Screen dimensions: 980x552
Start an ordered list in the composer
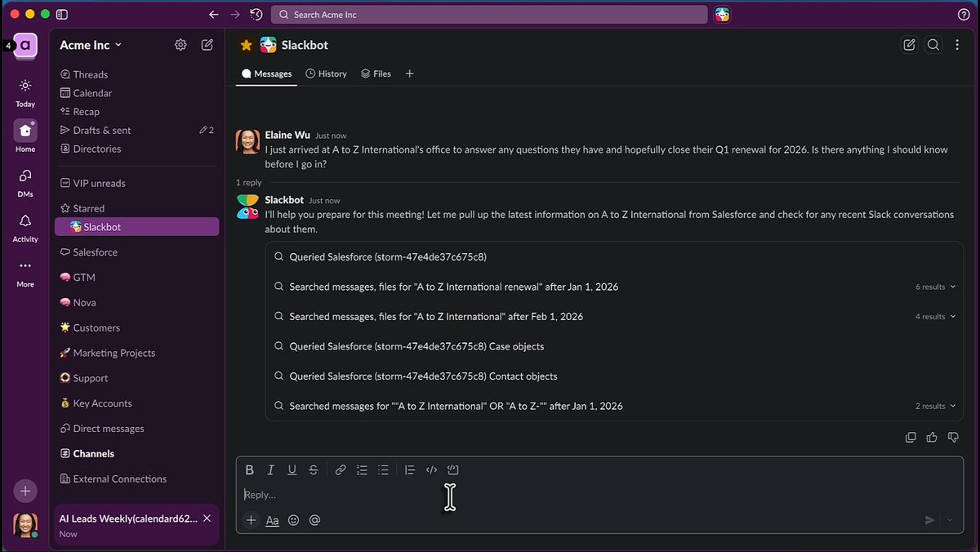(x=362, y=470)
